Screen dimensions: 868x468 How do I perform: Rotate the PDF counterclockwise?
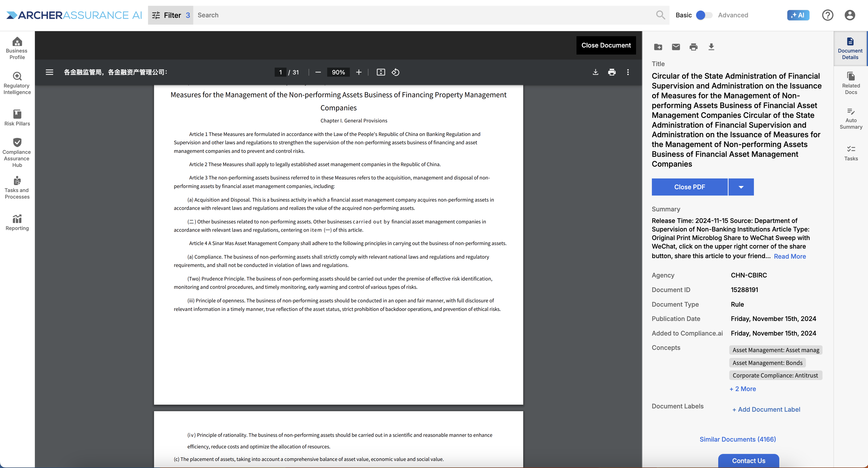tap(395, 72)
